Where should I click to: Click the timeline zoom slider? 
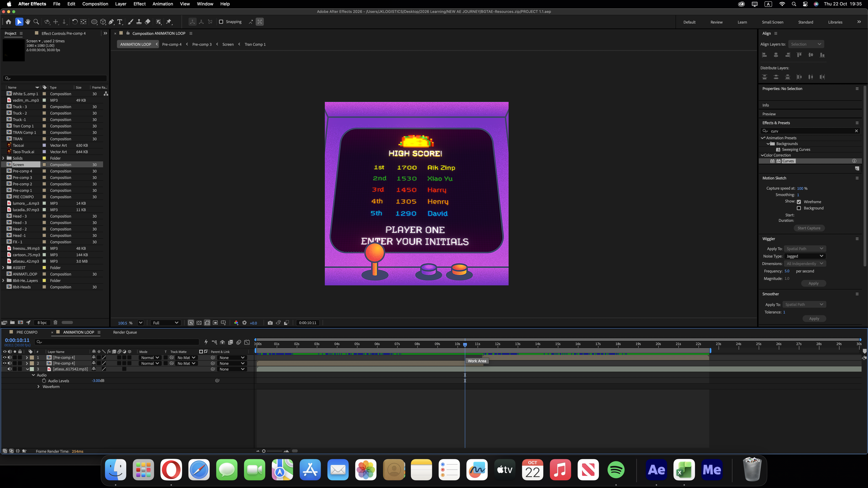coord(274,451)
